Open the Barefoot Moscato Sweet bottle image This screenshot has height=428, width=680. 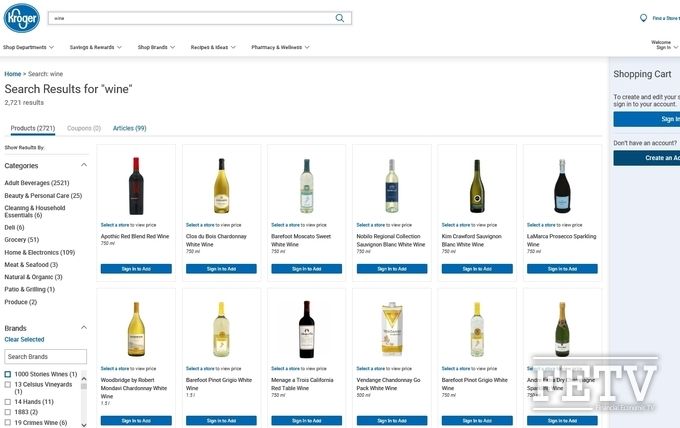click(x=307, y=186)
